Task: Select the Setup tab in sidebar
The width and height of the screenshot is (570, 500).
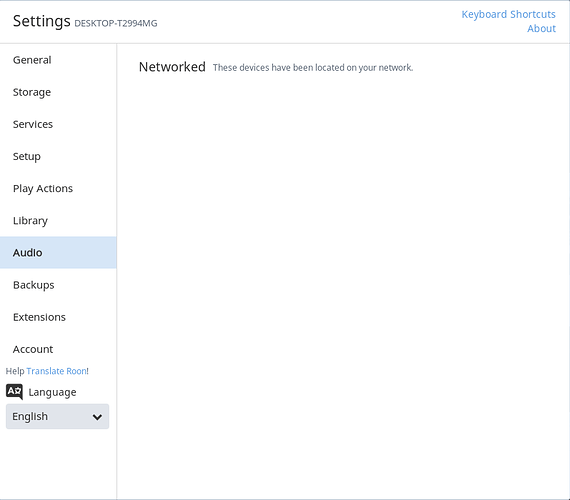Action: pyautogui.click(x=58, y=156)
